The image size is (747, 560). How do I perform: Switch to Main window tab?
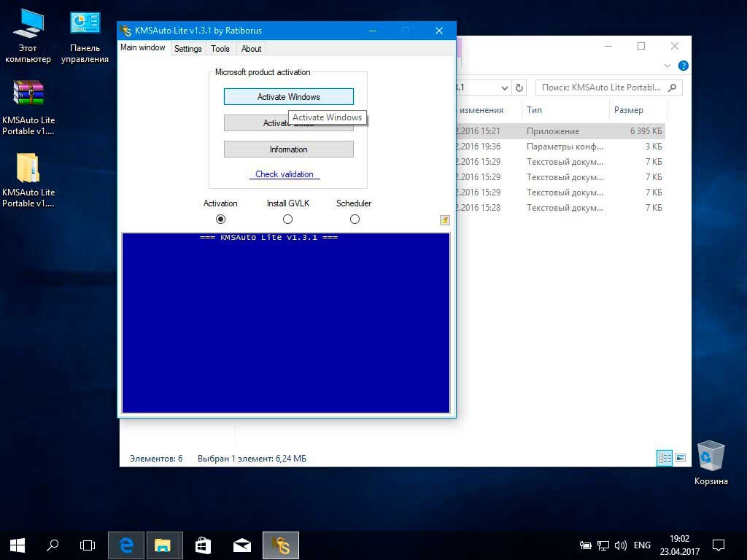click(143, 47)
